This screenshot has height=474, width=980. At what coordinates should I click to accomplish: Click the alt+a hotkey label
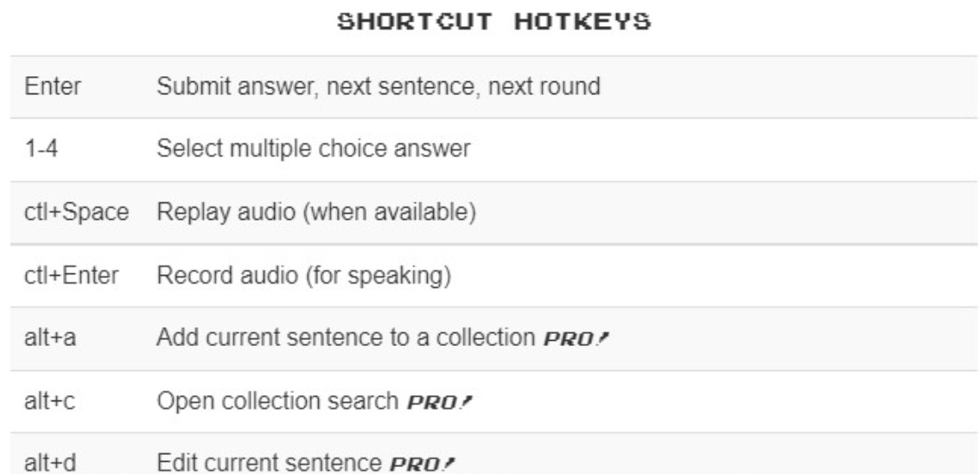point(50,338)
